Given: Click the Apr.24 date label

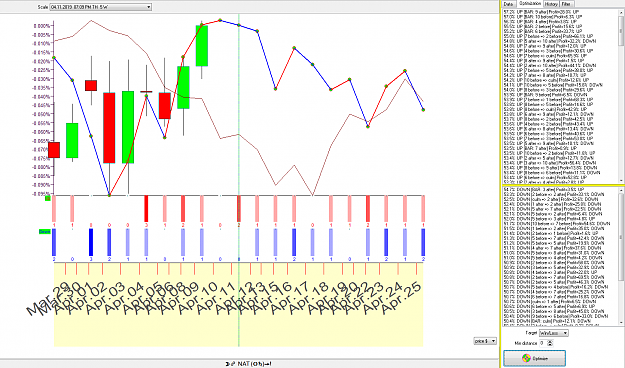Looking at the screenshot, I should (383, 297).
